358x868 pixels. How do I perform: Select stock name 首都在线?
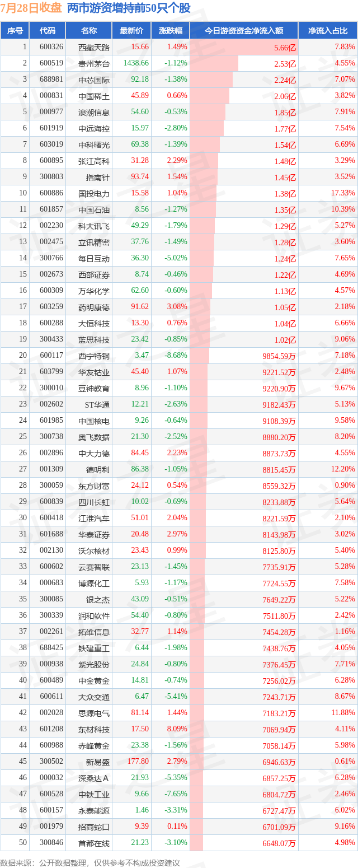click(x=94, y=843)
